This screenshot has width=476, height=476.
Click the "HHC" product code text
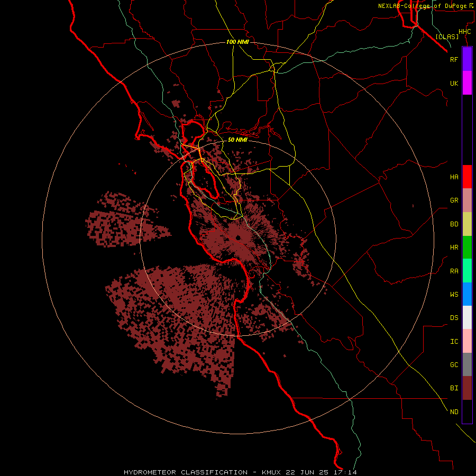click(464, 32)
